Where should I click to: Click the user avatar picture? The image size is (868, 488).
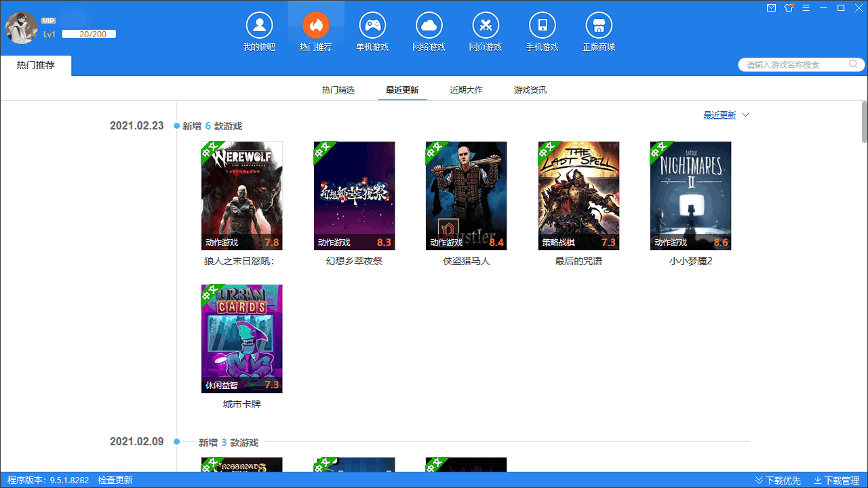[22, 28]
